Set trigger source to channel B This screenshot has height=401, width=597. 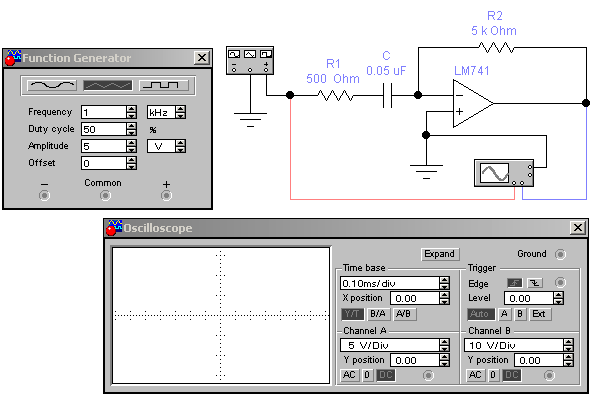pos(520,314)
